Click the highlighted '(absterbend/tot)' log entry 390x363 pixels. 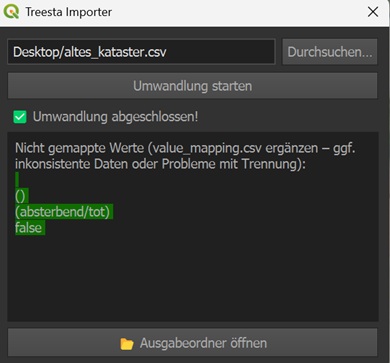(x=64, y=212)
